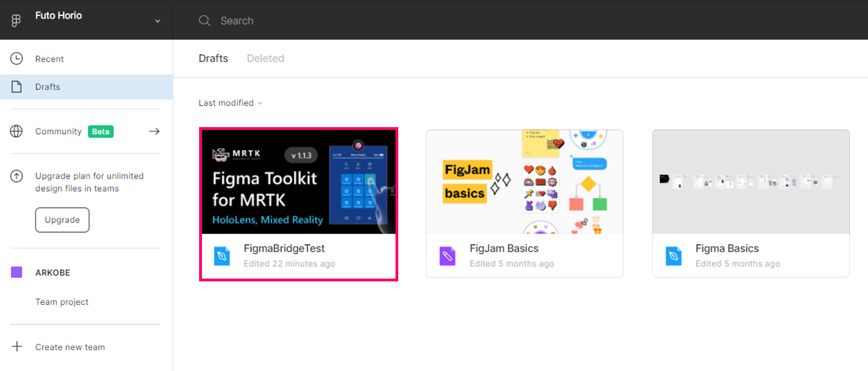Click the Figma Basics design file icon

pos(674,256)
